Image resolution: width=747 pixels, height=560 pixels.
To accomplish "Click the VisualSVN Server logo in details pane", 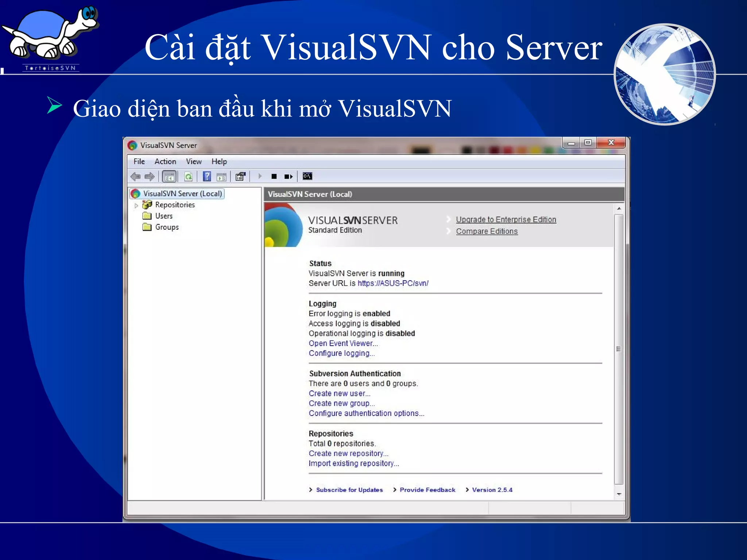I will (x=283, y=225).
